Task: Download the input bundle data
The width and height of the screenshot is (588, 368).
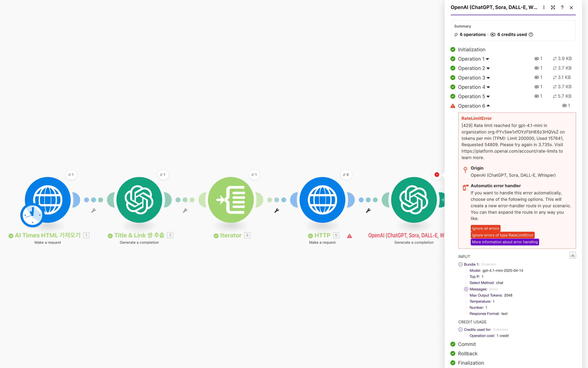Action: (572, 255)
